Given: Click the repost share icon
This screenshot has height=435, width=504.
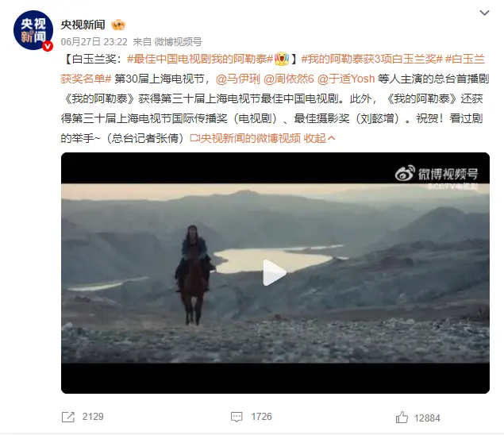Looking at the screenshot, I should pos(67,417).
